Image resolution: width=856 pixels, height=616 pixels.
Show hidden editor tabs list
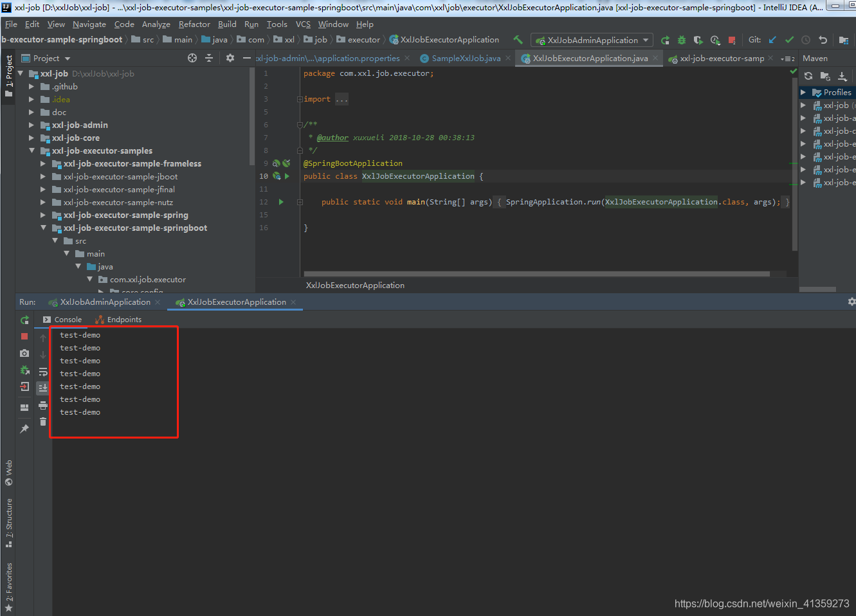(788, 59)
